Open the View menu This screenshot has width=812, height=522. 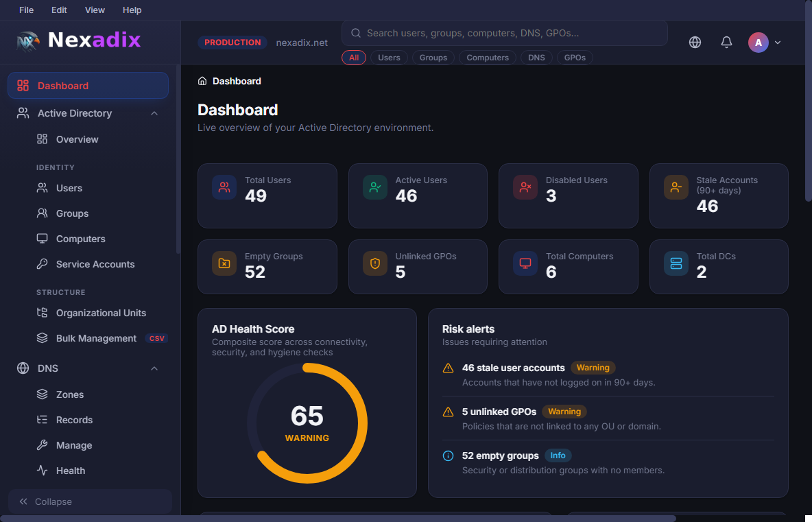[x=95, y=10]
